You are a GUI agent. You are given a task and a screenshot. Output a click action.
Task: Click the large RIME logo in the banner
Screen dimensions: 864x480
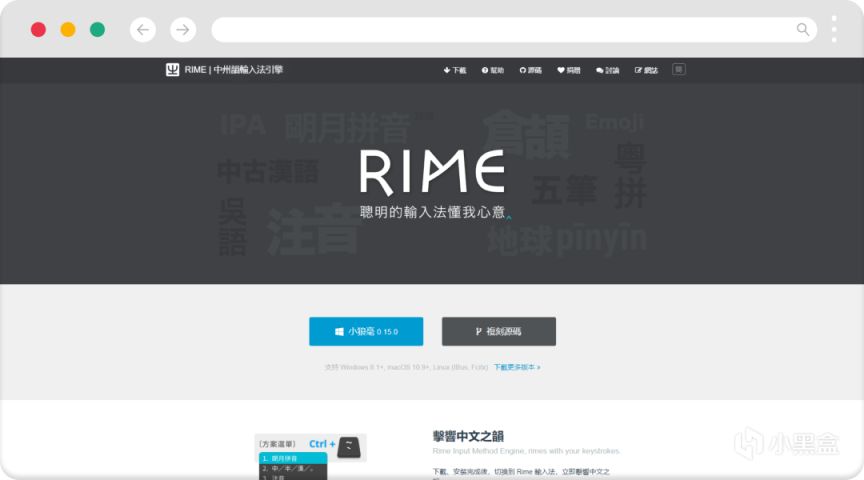[432, 171]
